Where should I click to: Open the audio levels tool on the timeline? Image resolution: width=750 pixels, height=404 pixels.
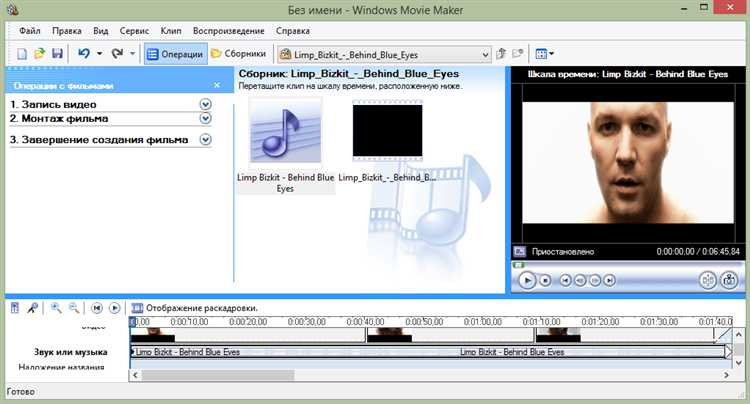point(15,308)
